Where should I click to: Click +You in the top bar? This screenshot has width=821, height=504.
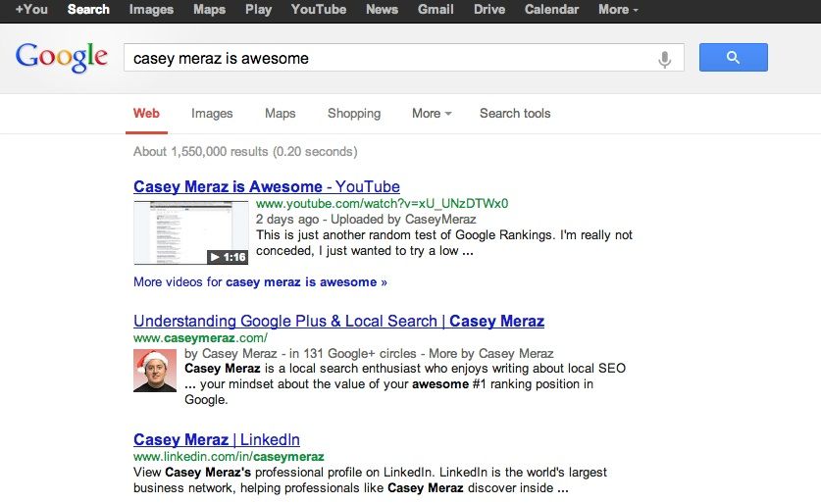tap(31, 10)
